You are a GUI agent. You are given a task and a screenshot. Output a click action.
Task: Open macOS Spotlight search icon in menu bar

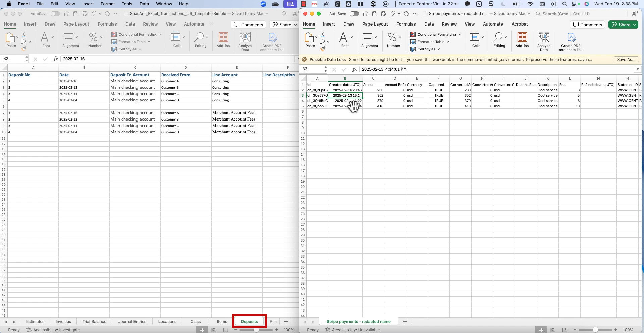[565, 4]
